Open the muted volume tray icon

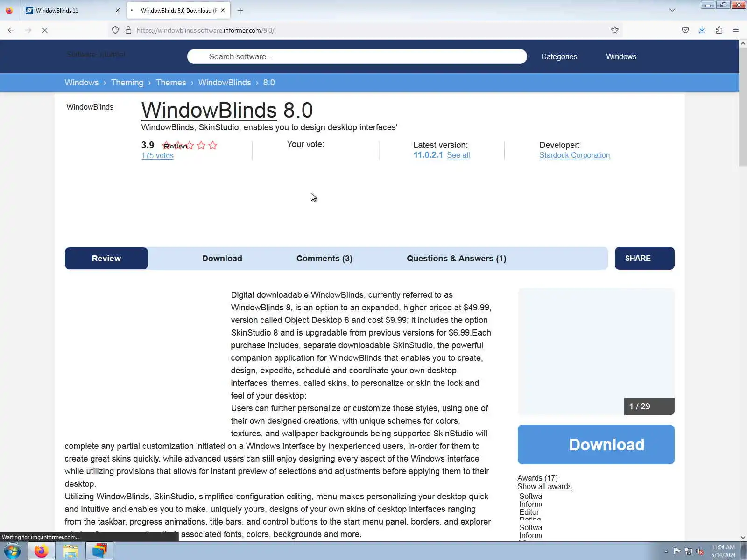pyautogui.click(x=700, y=552)
